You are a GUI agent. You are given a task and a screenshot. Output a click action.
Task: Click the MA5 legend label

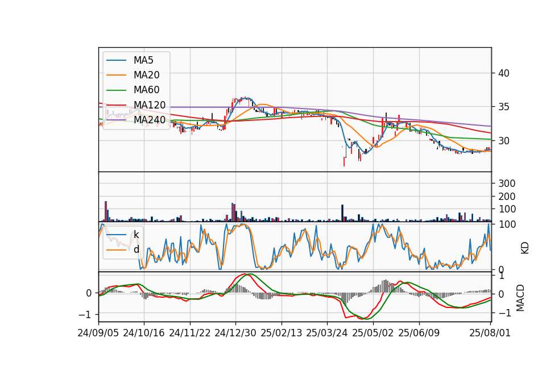tap(143, 60)
